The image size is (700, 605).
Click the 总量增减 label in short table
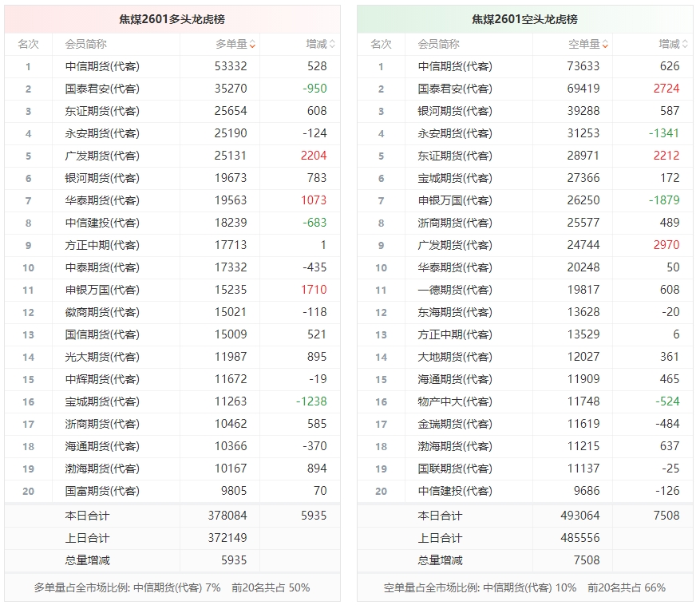(x=440, y=560)
